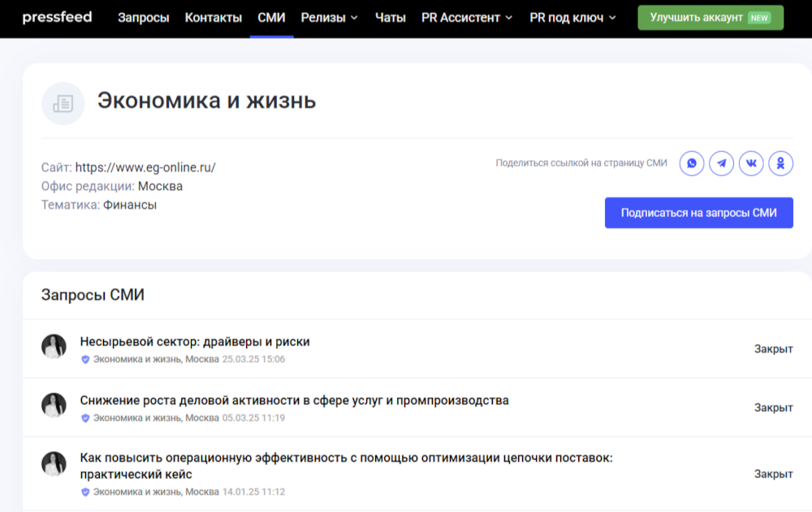Click Поделиться ссылкой на страницу СМИ label
The height and width of the screenshot is (512, 812).
click(581, 163)
